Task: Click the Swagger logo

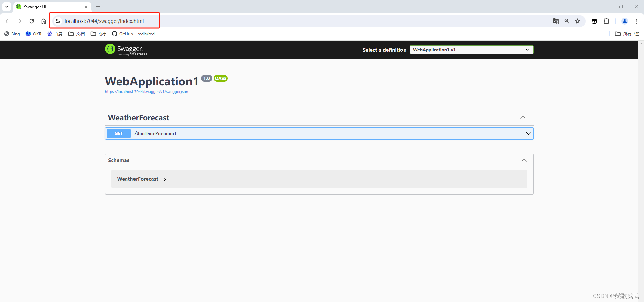Action: [x=126, y=49]
